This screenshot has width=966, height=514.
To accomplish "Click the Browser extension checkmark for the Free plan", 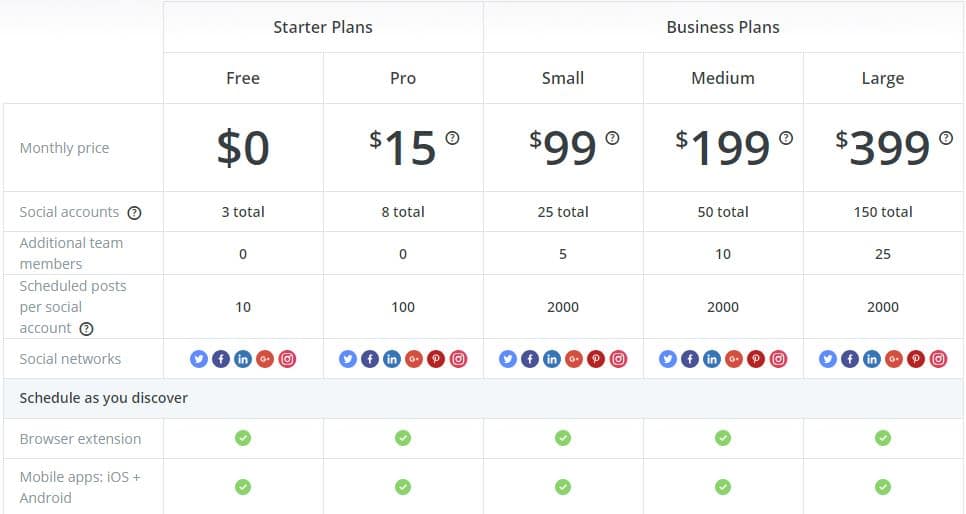I will click(243, 438).
